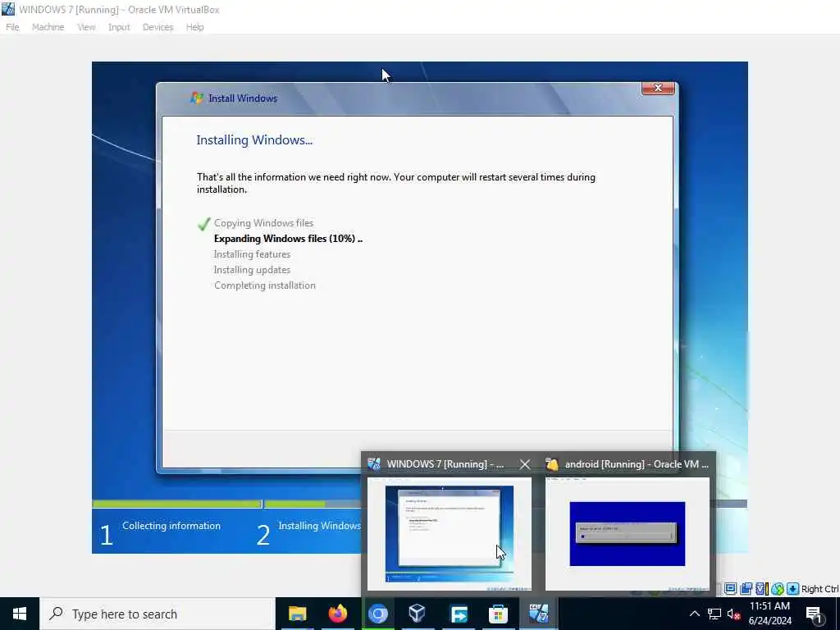Click the Installing Windows progress bar
This screenshot has height=630, width=840.
pyautogui.click(x=313, y=504)
